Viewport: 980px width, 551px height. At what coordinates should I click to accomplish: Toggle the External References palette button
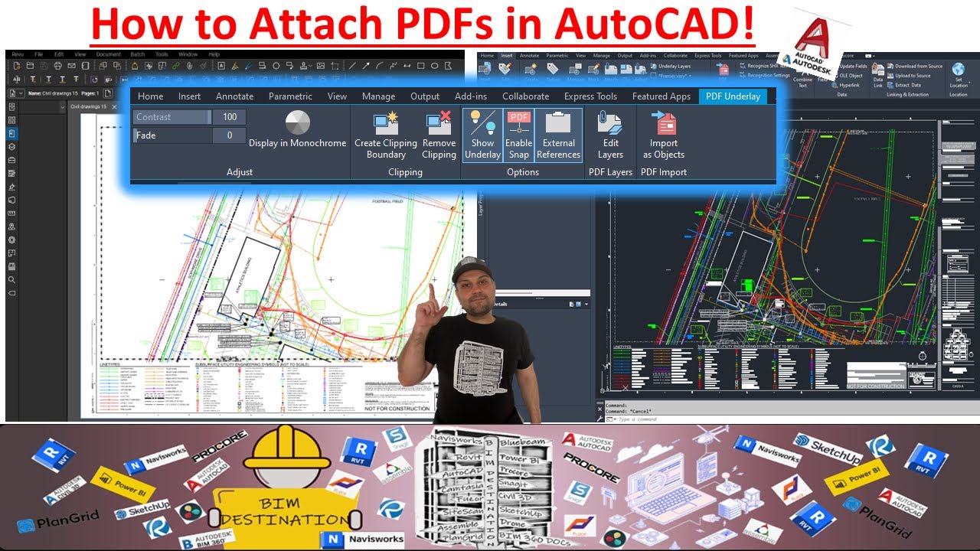[x=559, y=135]
